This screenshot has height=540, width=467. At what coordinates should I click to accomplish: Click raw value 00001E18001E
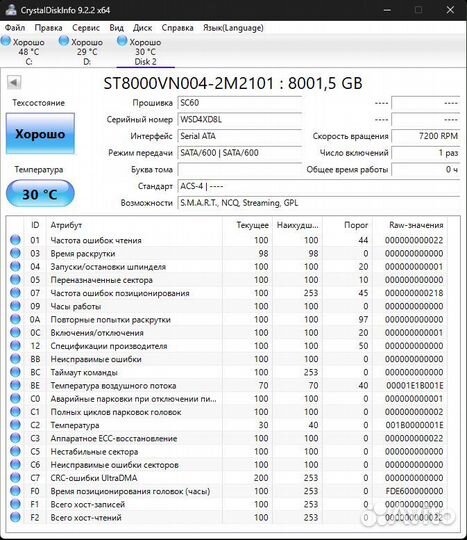(x=415, y=385)
